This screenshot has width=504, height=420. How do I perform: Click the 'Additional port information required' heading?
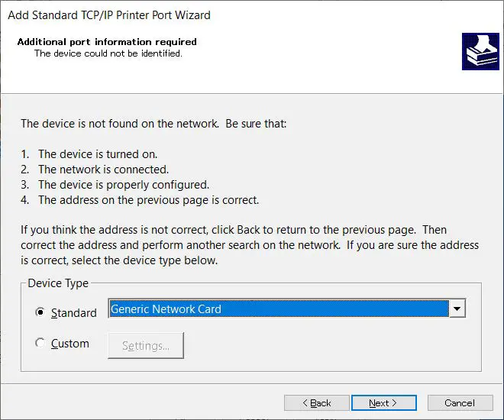click(107, 42)
